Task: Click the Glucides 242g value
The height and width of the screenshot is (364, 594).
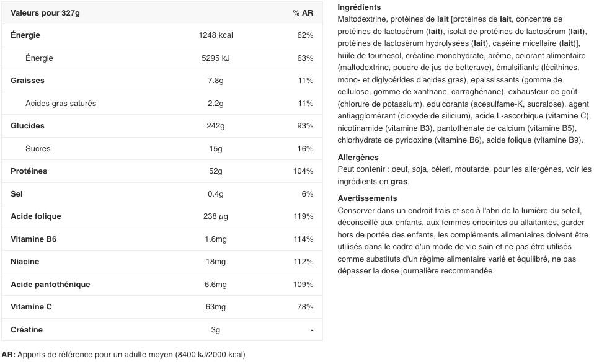Action: tap(216, 126)
